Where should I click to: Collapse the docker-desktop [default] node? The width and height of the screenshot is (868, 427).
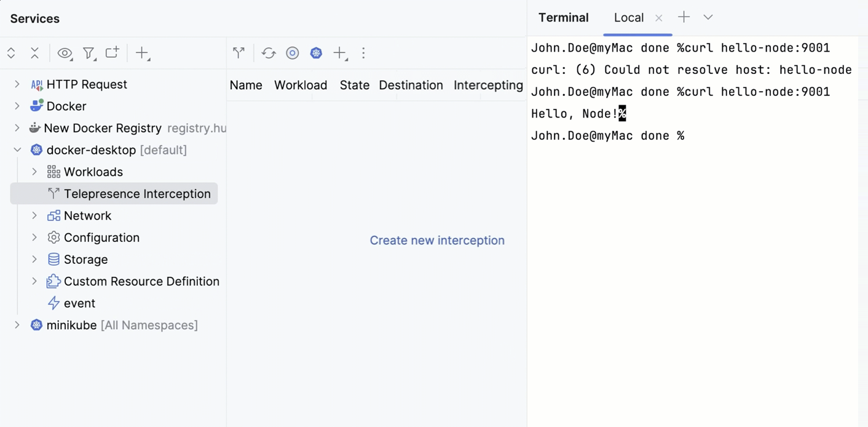tap(17, 150)
